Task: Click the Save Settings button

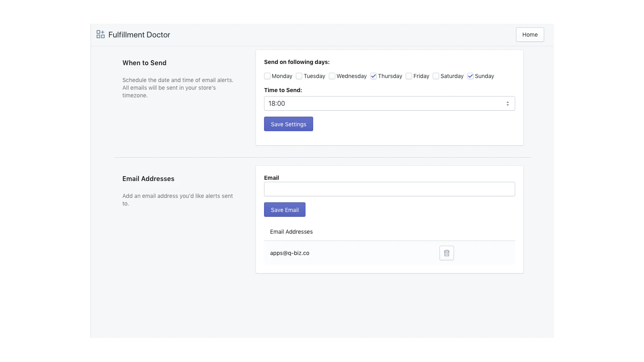Action: [289, 124]
